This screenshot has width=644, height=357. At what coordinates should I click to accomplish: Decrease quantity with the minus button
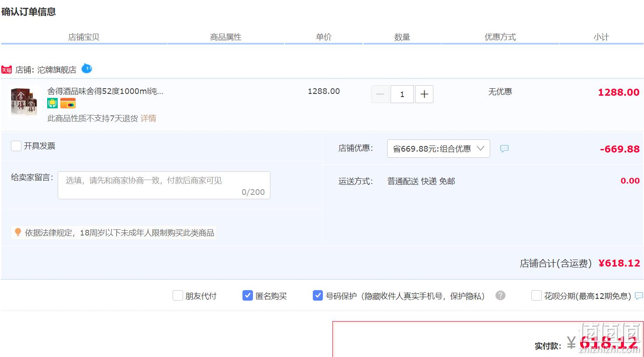(x=380, y=94)
